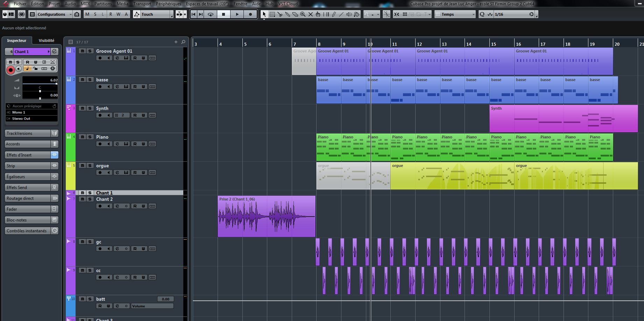Click the Configurations button
Viewport: 644px width, 321px height.
pos(51,14)
